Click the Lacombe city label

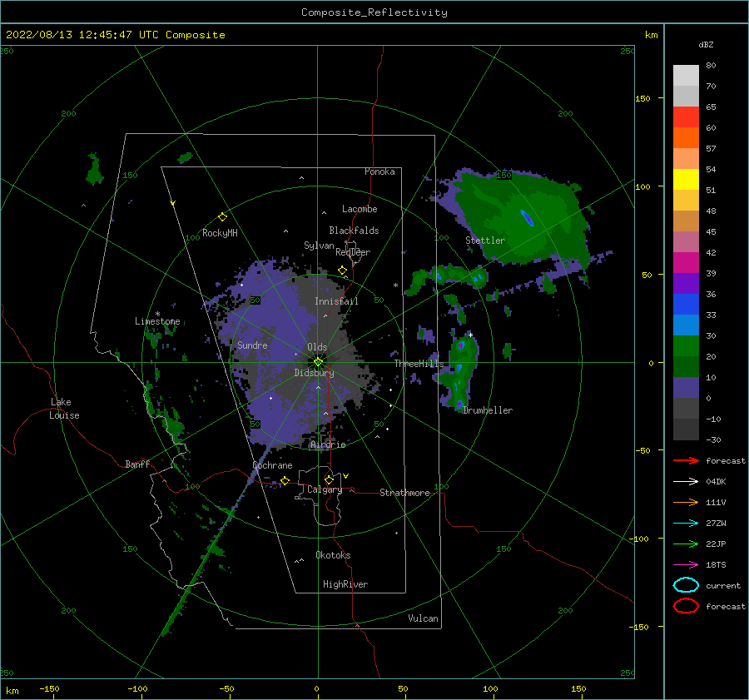click(x=360, y=209)
